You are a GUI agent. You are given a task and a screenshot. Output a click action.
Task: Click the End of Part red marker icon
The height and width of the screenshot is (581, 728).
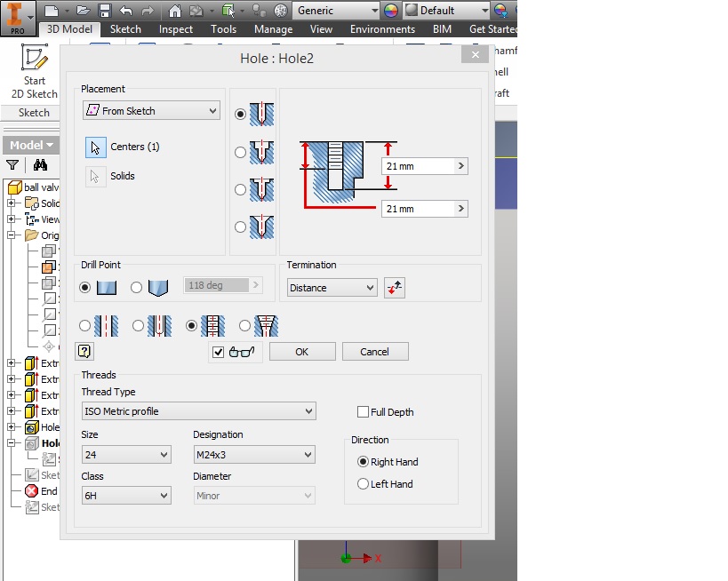coord(31,491)
